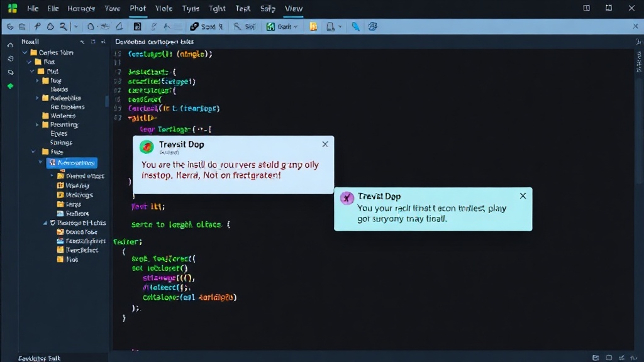Click the Eavklater Salk status bar text

pos(39,358)
